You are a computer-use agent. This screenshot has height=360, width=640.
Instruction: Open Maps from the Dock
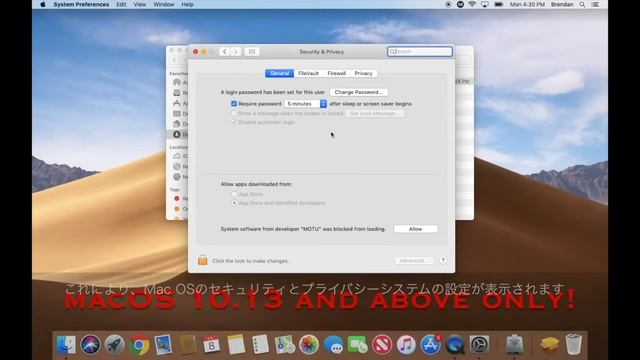pos(284,345)
